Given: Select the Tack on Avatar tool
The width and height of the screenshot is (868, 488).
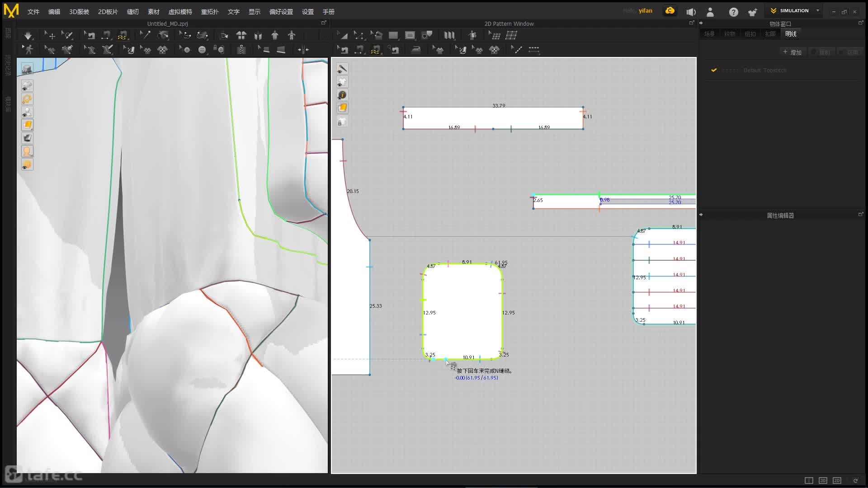Looking at the screenshot, I should point(163,36).
